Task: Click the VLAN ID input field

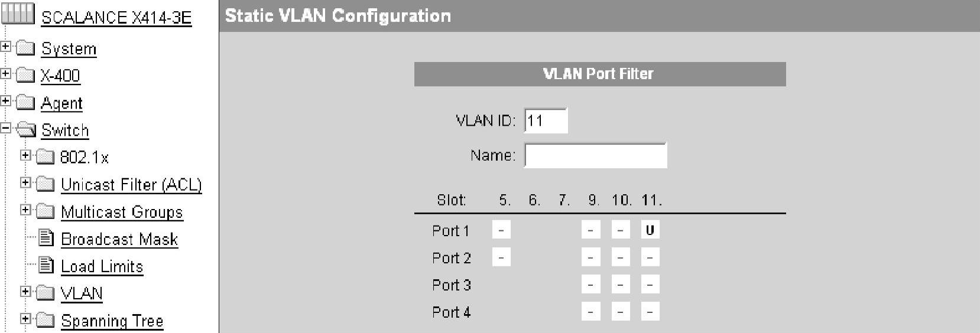Action: (x=546, y=120)
